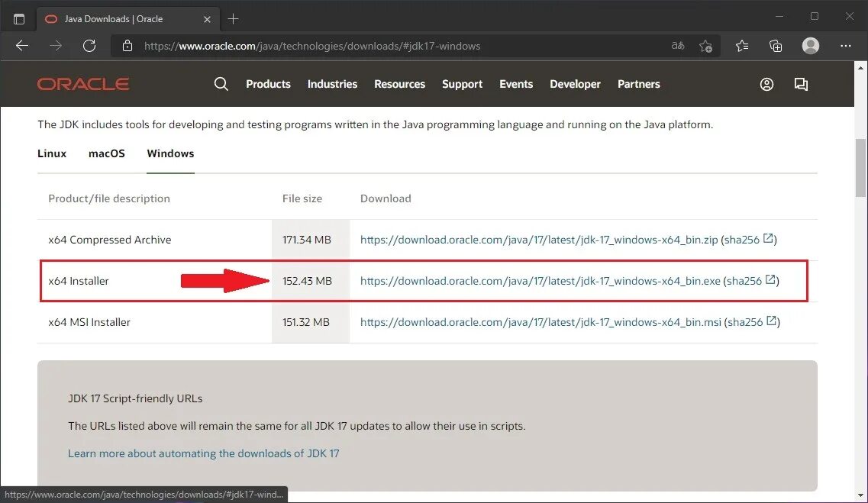
Task: Open the Partners menu
Action: [639, 84]
